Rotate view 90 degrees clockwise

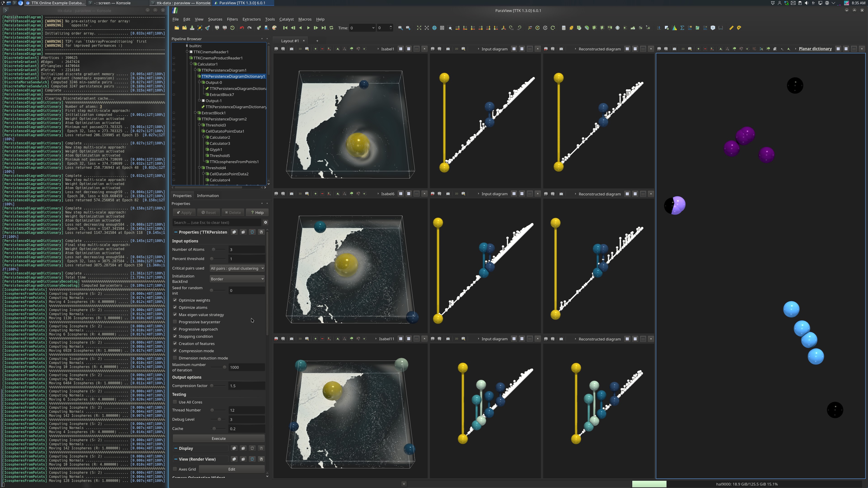coord(511,28)
